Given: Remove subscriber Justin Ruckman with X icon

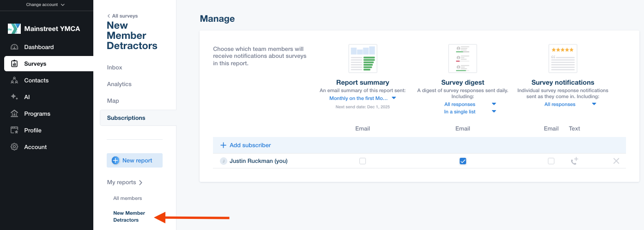Looking at the screenshot, I should (616, 161).
